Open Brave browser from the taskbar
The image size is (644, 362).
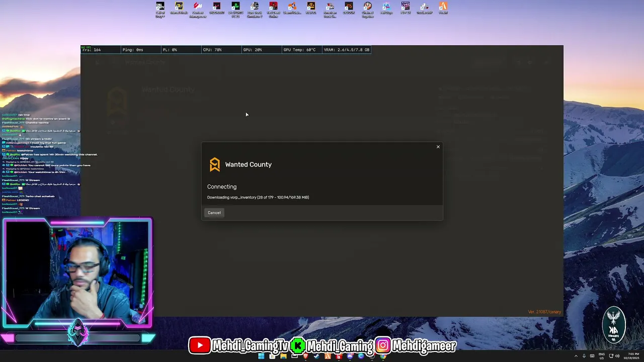pyautogui.click(x=305, y=356)
